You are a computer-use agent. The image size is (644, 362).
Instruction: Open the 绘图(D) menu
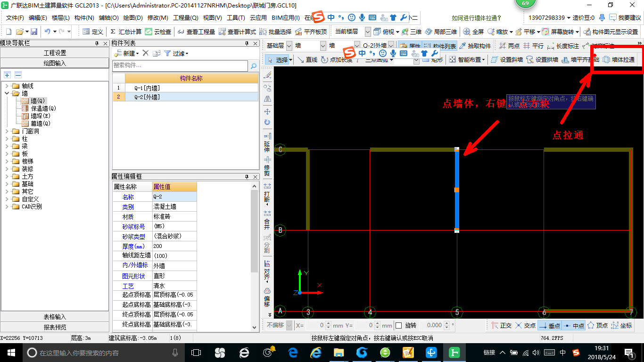point(133,18)
